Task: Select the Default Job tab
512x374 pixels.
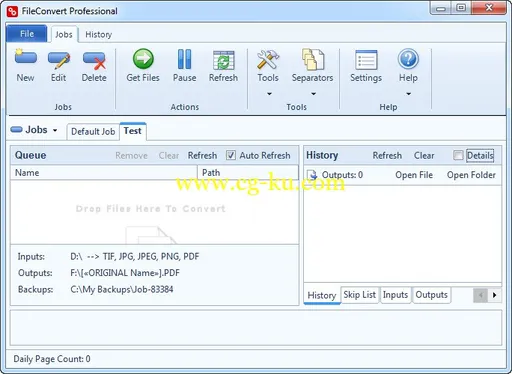Action: pyautogui.click(x=93, y=132)
